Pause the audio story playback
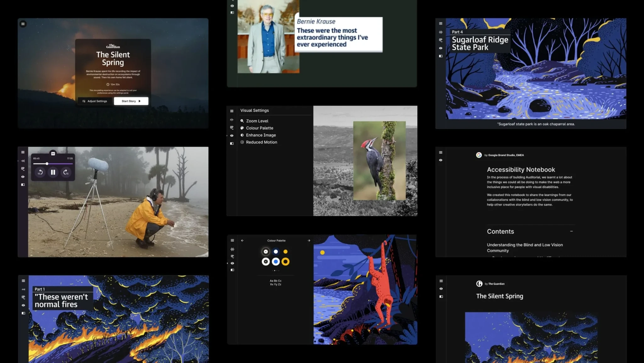The height and width of the screenshot is (363, 644). coord(53,172)
